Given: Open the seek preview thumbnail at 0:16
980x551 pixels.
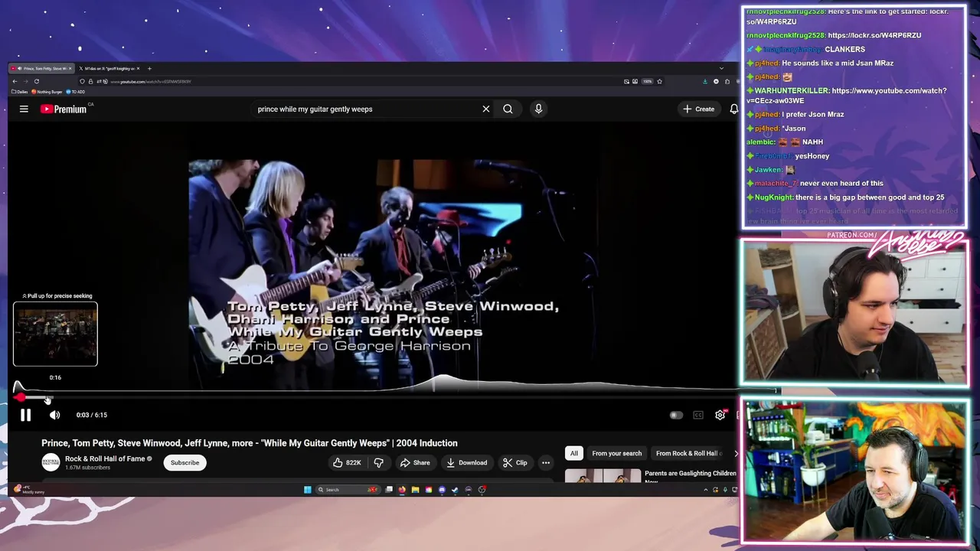Looking at the screenshot, I should [x=55, y=334].
